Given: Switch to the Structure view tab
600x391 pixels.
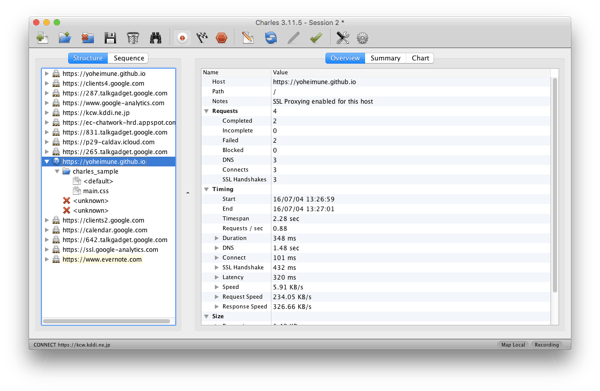Looking at the screenshot, I should [x=88, y=58].
